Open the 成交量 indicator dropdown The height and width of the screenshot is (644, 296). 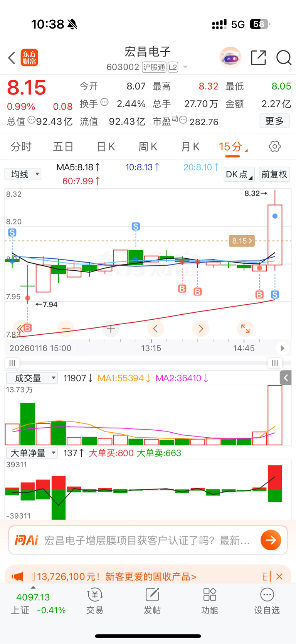pos(32,378)
